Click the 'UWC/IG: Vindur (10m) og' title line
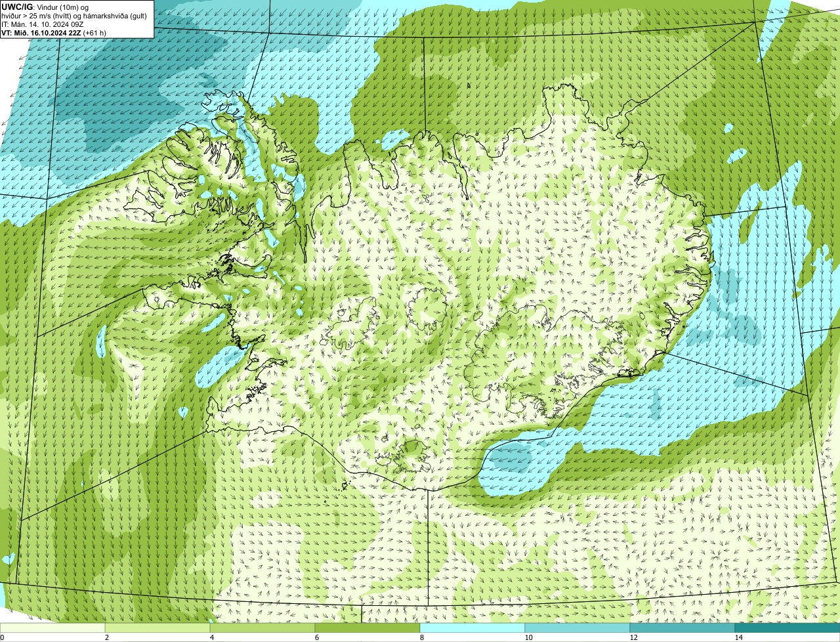The width and height of the screenshot is (840, 642). click(45, 7)
